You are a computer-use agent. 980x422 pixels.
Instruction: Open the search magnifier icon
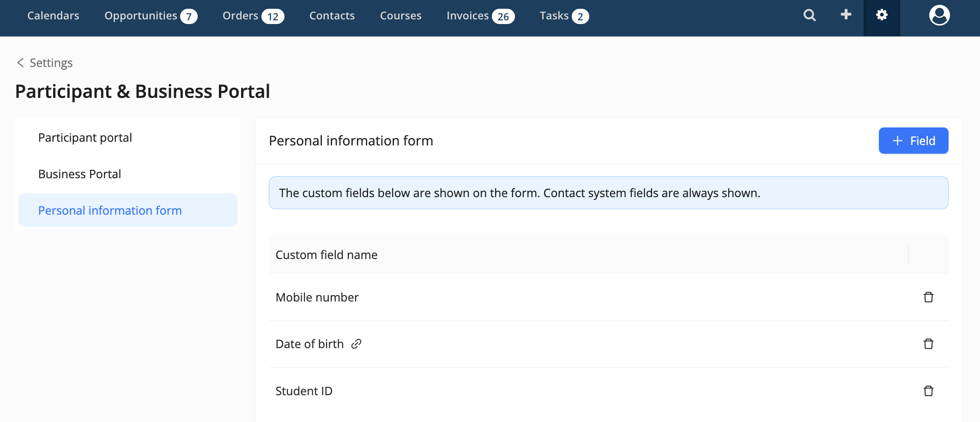coord(810,15)
